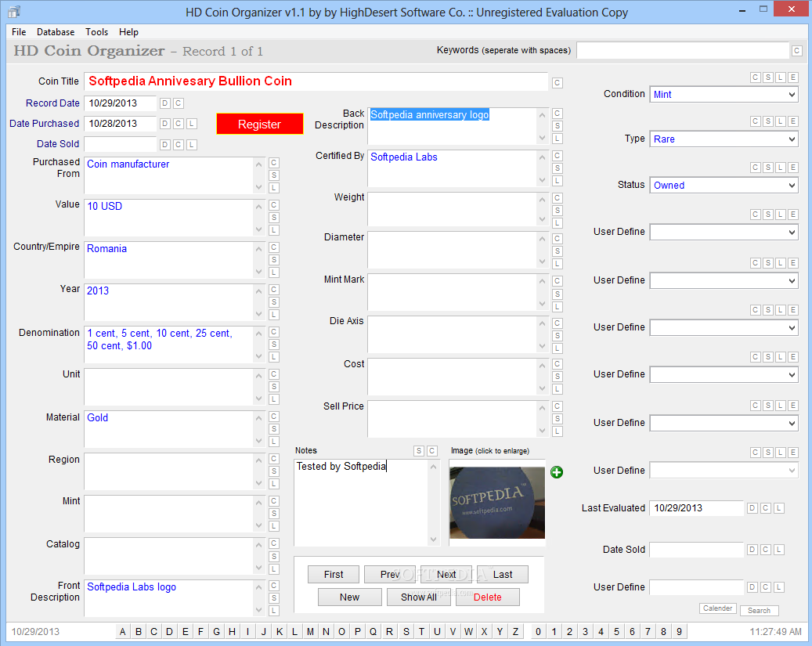Click the green add image plus icon
Image resolution: width=812 pixels, height=646 pixels.
pyautogui.click(x=557, y=472)
